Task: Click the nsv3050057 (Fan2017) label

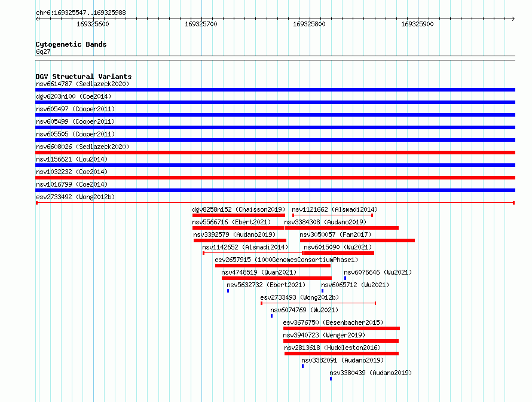Action: point(335,234)
